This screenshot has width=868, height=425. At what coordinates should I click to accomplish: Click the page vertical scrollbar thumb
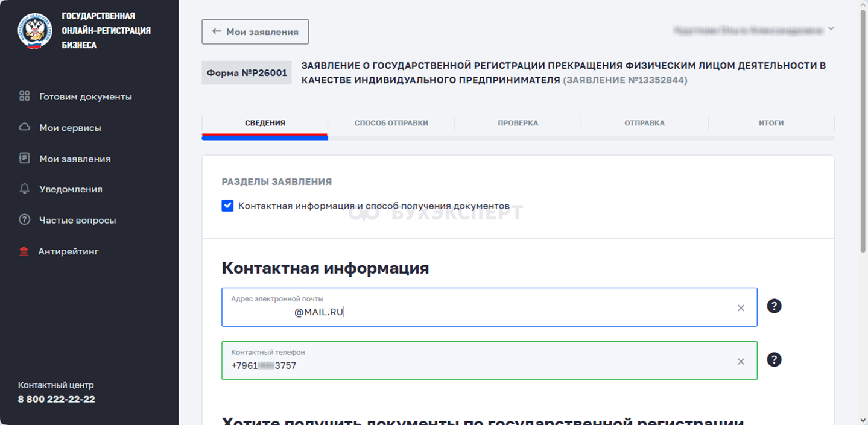863,131
